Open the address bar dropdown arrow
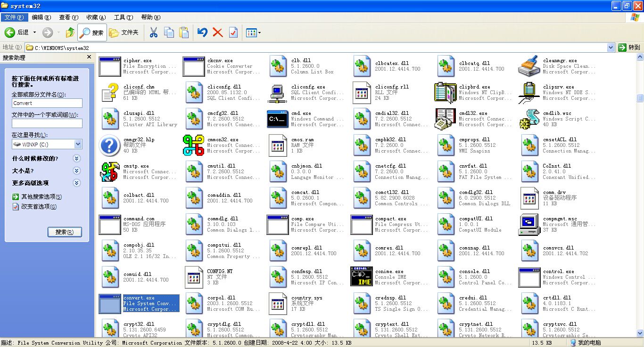 pos(611,48)
